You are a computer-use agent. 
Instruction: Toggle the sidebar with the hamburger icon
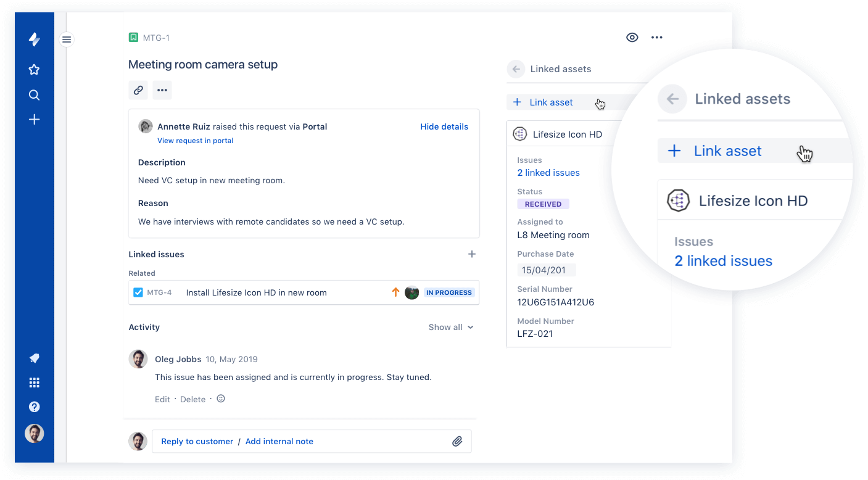[66, 39]
